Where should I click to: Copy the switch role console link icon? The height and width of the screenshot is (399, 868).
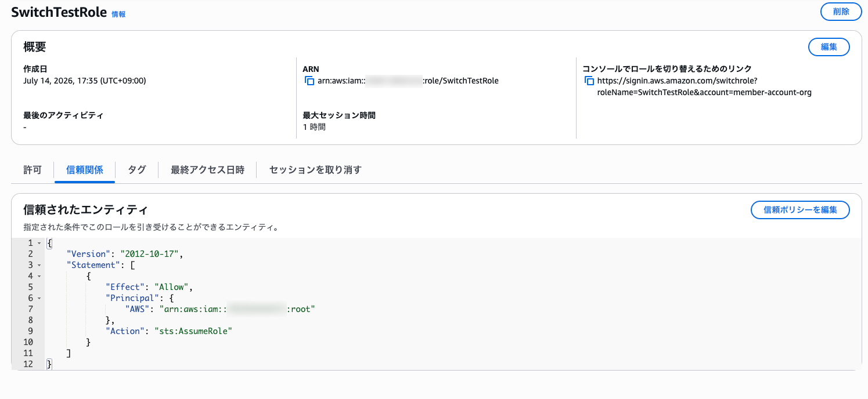coord(589,81)
